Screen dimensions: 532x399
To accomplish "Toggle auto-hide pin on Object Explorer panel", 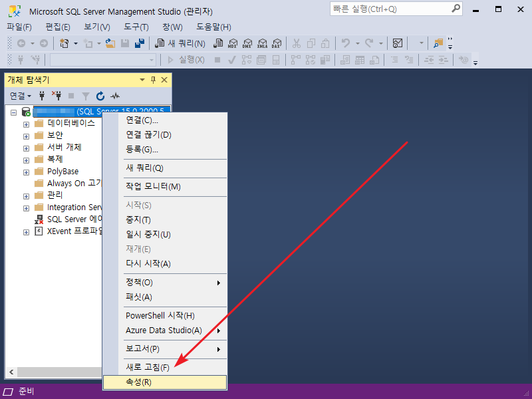I will pyautogui.click(x=154, y=80).
